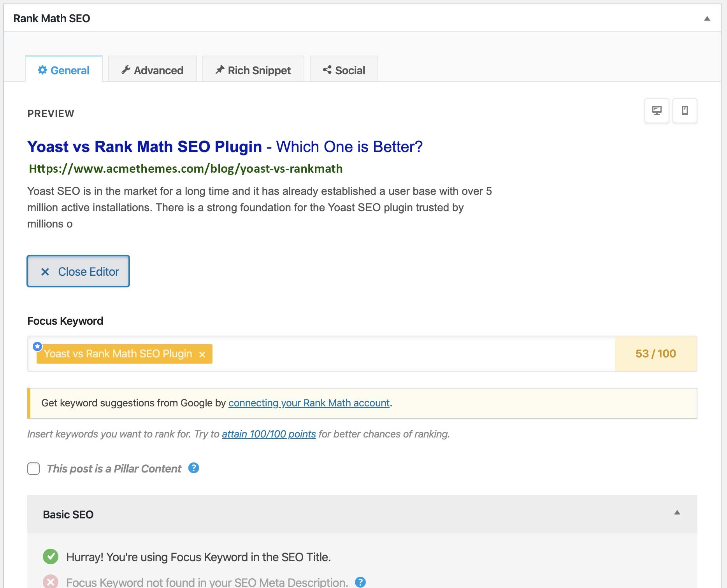The width and height of the screenshot is (727, 588).
Task: Open connecting your Rank Math account link
Action: coord(309,403)
